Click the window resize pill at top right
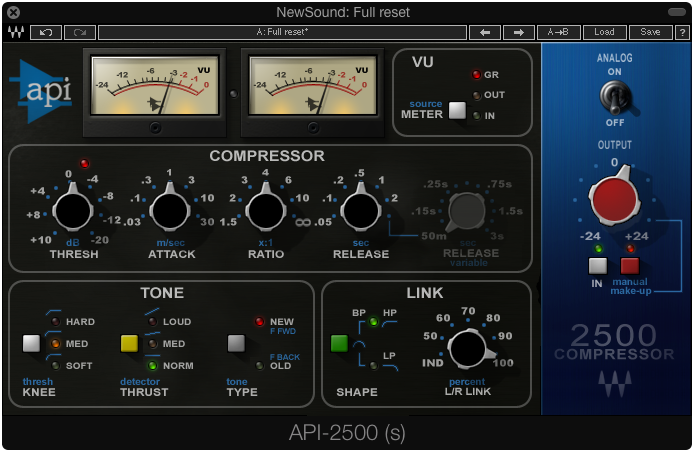Screen dimensions: 694x452 click(676, 12)
